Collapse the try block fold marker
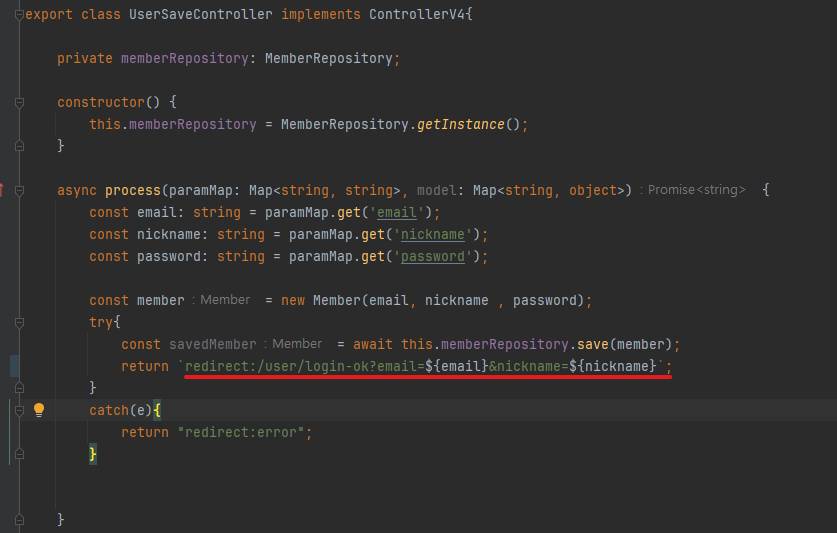The height and width of the screenshot is (533, 837). pyautogui.click(x=19, y=322)
